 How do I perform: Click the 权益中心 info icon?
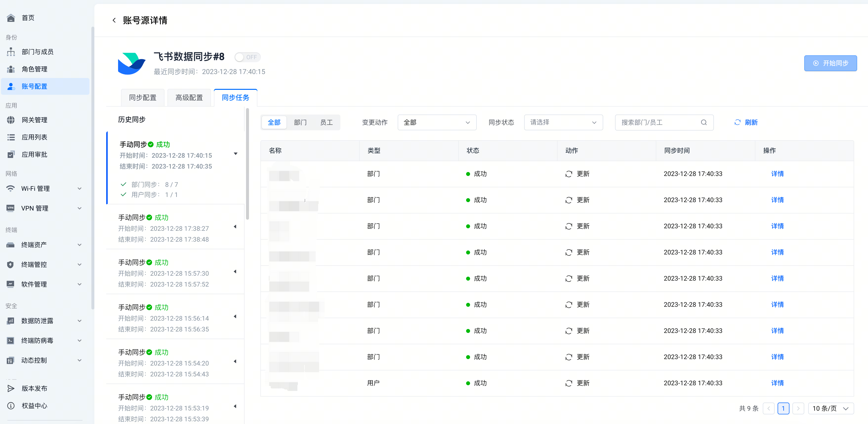[11, 406]
